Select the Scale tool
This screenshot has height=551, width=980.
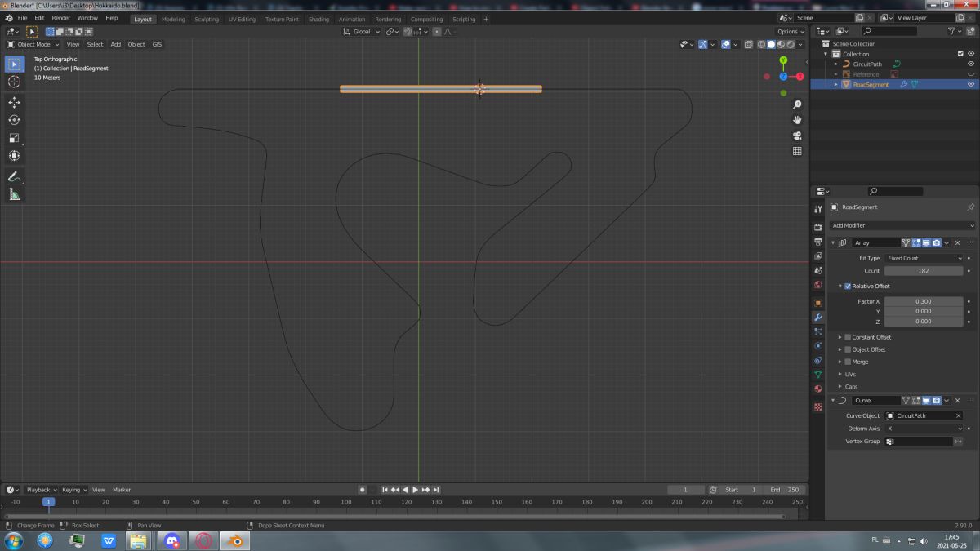(x=14, y=138)
